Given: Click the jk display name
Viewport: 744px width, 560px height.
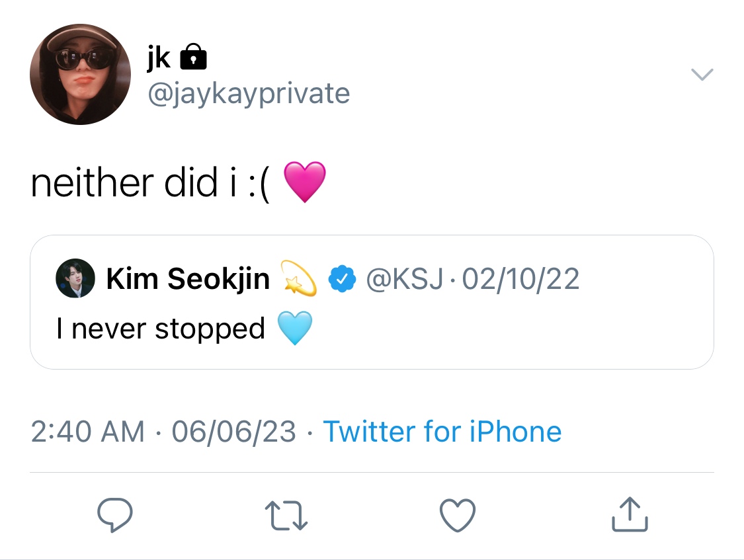Looking at the screenshot, I should (159, 58).
